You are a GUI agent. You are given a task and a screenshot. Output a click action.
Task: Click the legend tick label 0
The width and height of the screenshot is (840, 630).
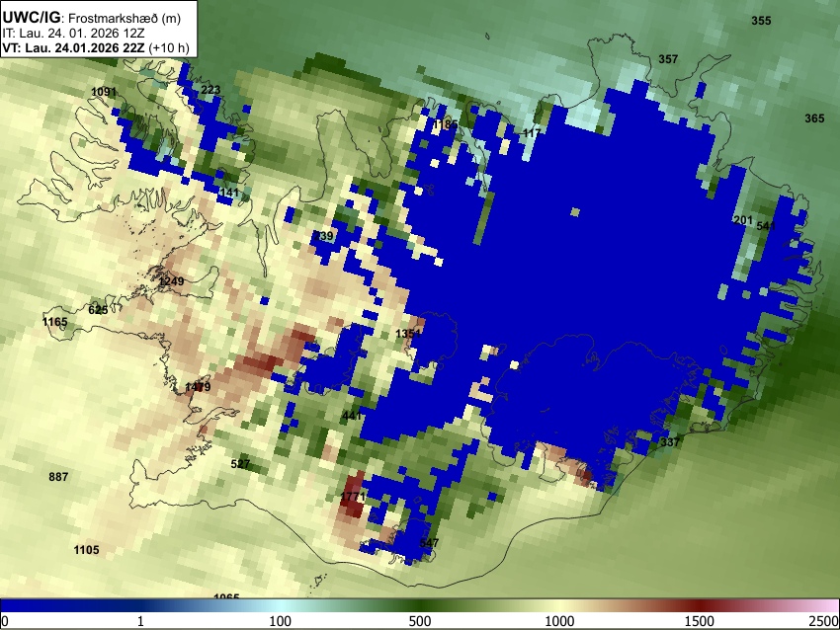5,621
